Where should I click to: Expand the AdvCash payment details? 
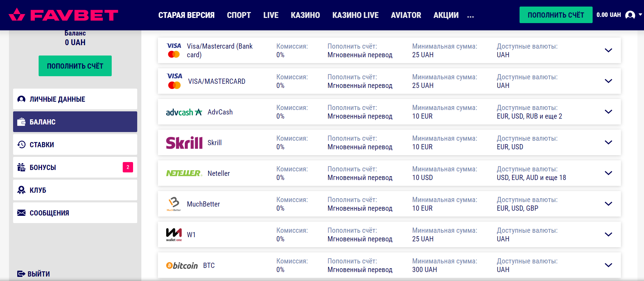(608, 112)
